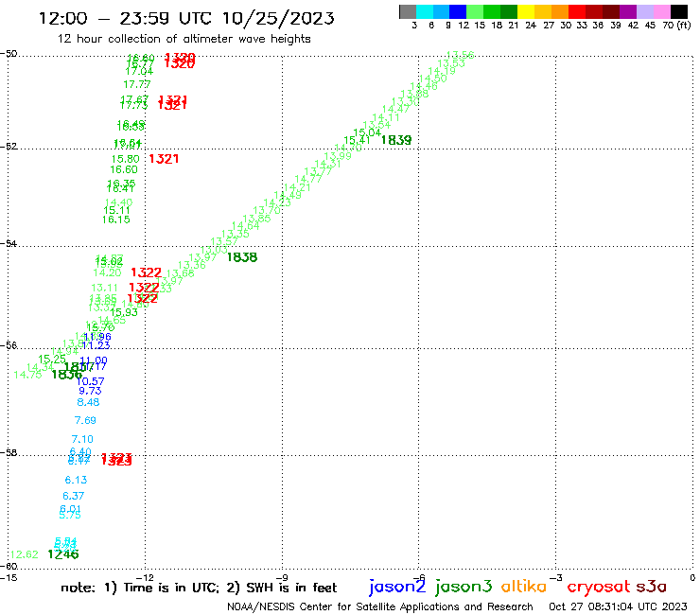Screen dimensions: 700x615
Task: Click the scale number '70' before (ft)
Action: (x=668, y=26)
